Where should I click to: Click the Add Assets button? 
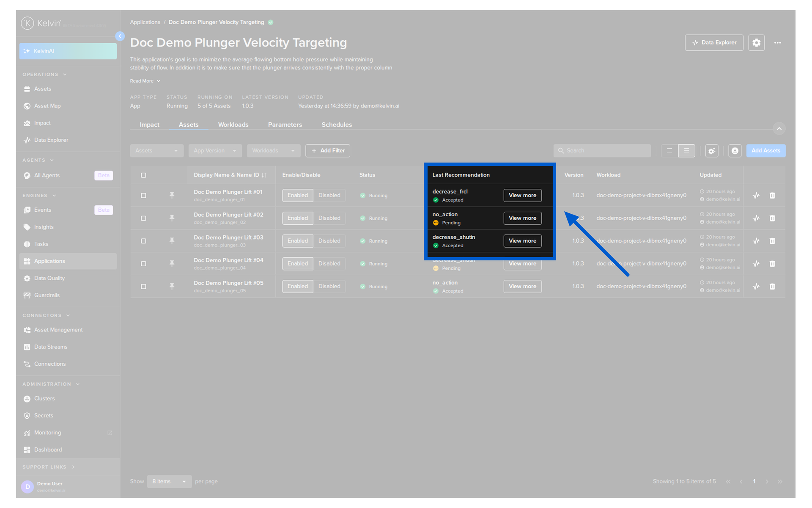[x=765, y=151]
